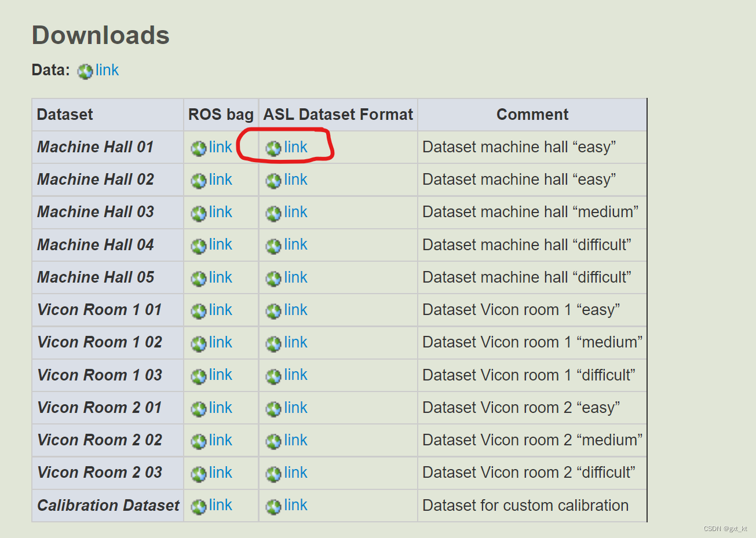The height and width of the screenshot is (538, 756).
Task: Select the 'Calibration Dataset' name cell
Action: [x=108, y=506]
